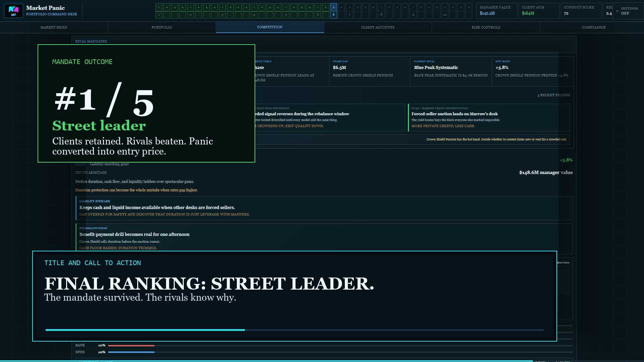Click the green 'Street leader' title
The width and height of the screenshot is (644, 362).
click(99, 126)
